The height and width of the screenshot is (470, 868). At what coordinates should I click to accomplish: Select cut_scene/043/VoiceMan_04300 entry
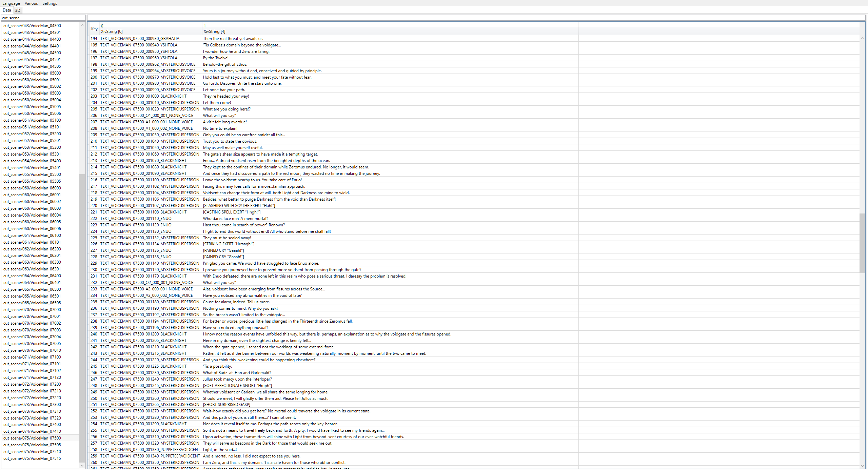click(x=32, y=26)
